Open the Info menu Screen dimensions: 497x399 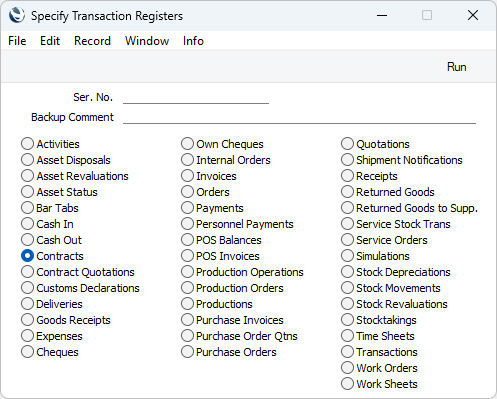pyautogui.click(x=193, y=41)
